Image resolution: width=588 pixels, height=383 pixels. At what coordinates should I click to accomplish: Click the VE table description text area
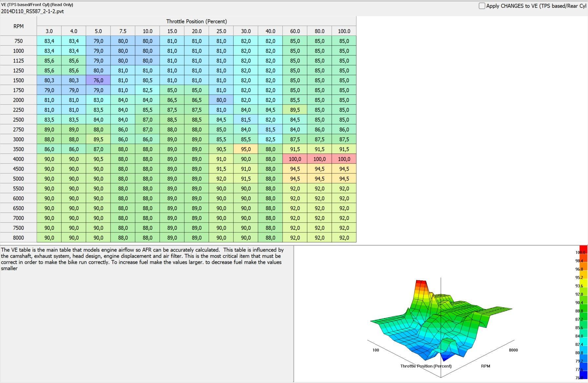147,312
